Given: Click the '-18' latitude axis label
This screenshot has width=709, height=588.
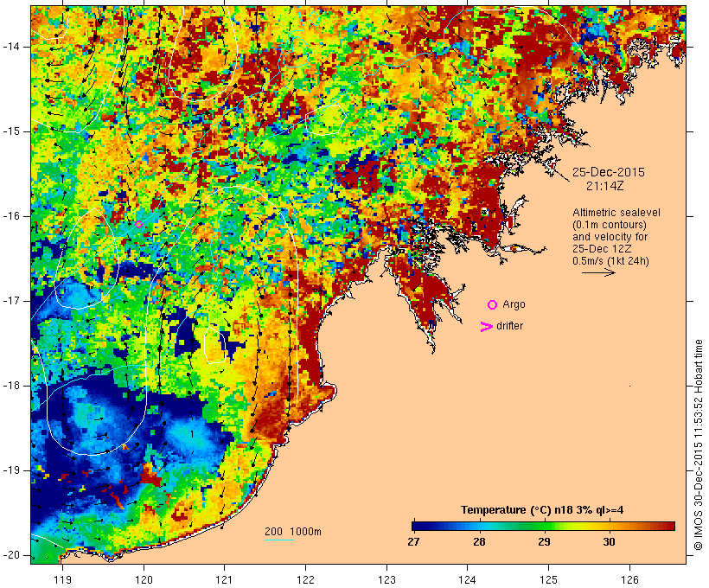Looking at the screenshot, I should [11, 386].
